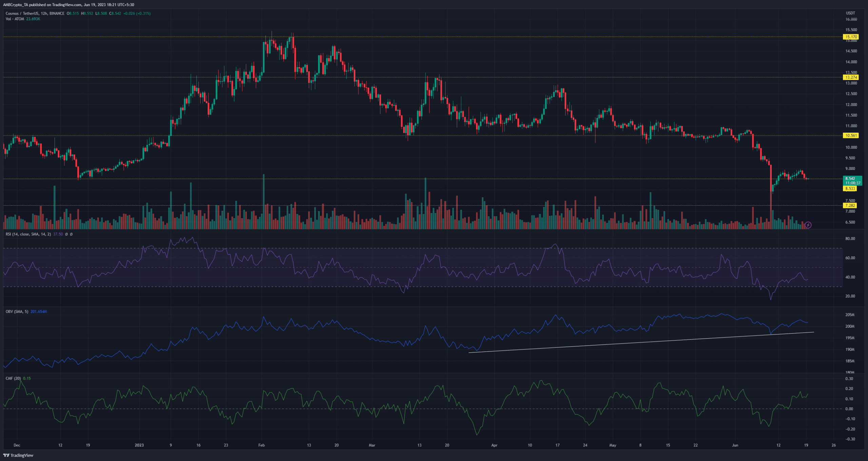
Task: Click the 2023 label on time axis
Action: point(139,445)
